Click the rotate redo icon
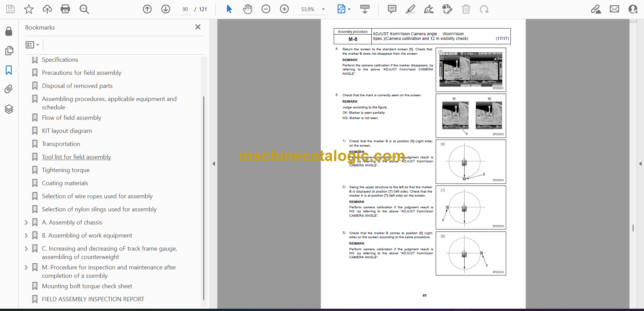Screen dimensions: 644x311 (484, 9)
